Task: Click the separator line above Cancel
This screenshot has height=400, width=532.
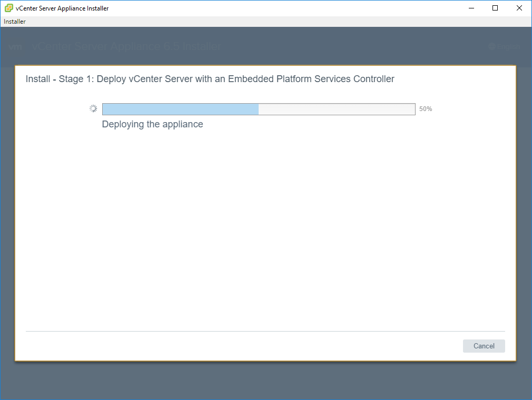Action: [x=265, y=331]
